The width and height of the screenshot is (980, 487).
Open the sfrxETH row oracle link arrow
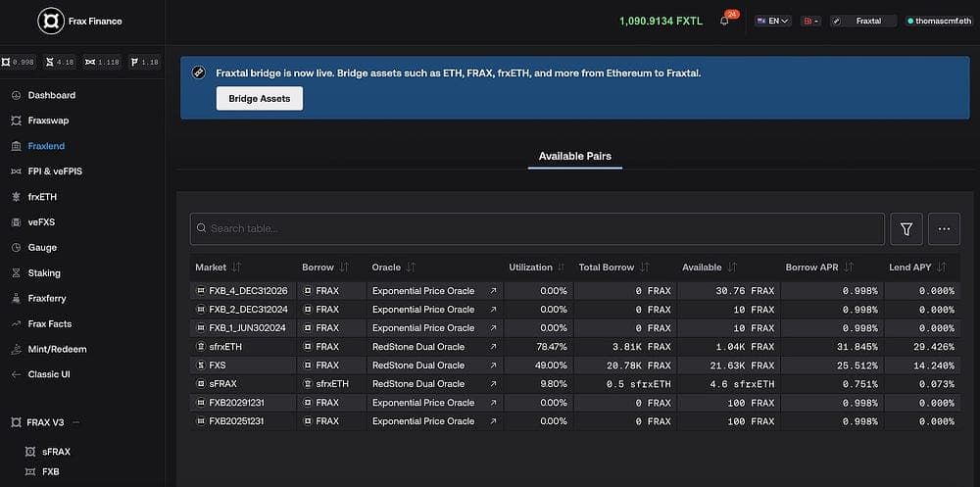click(493, 347)
